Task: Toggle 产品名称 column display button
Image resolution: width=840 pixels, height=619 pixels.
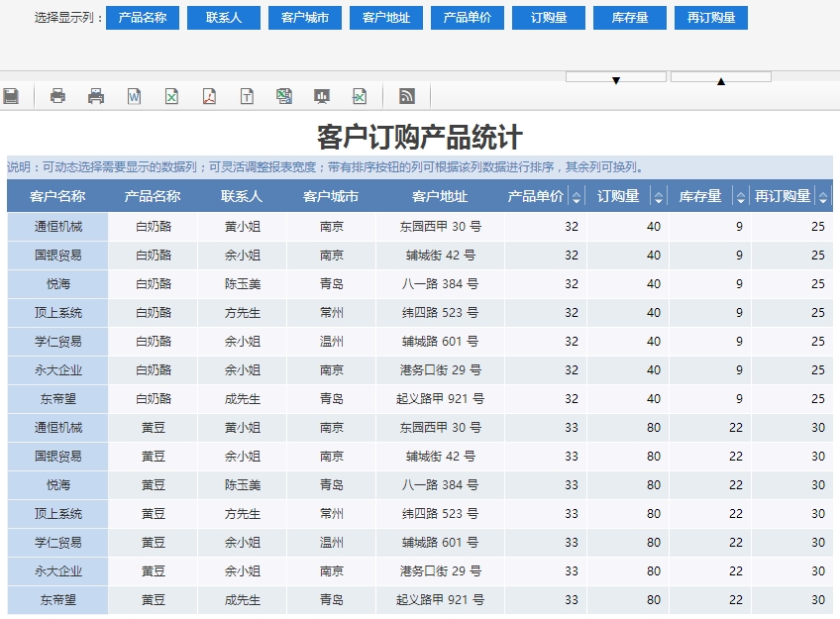Action: point(143,18)
